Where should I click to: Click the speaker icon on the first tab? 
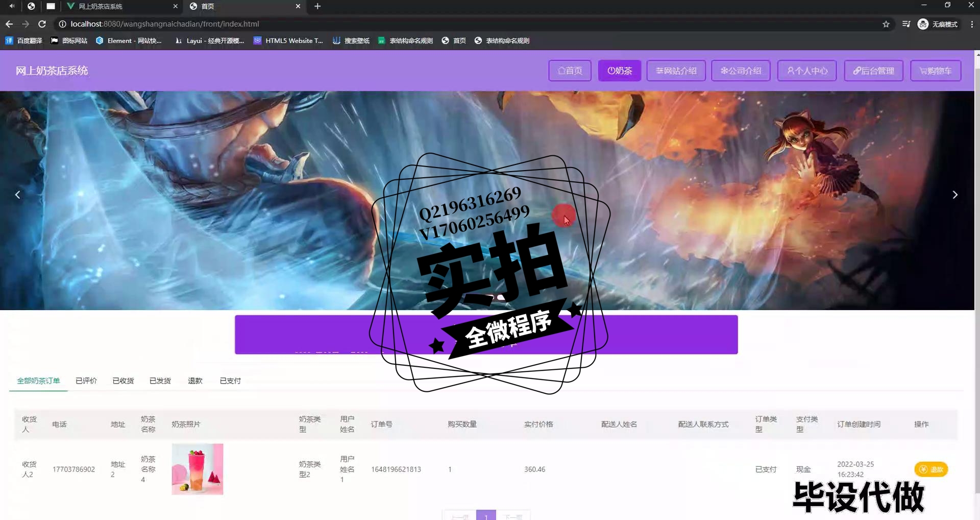pyautogui.click(x=12, y=6)
